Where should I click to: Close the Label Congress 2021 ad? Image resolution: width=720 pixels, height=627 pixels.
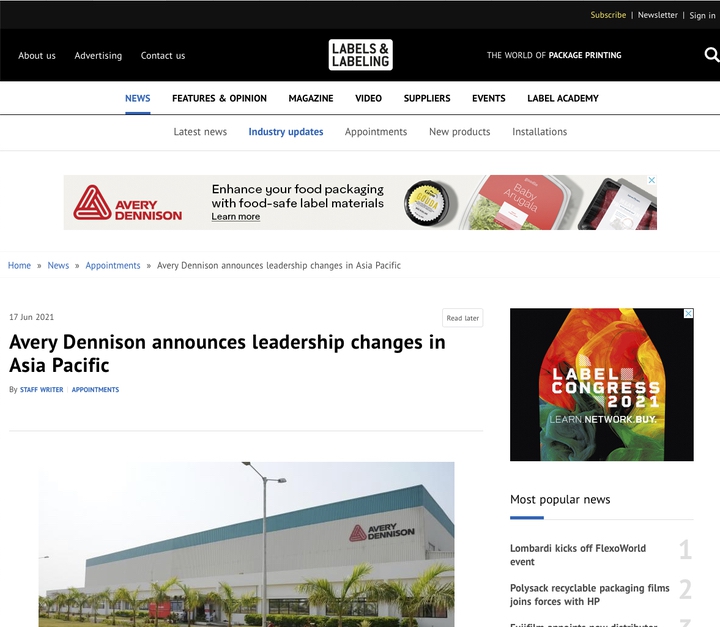[x=688, y=314]
